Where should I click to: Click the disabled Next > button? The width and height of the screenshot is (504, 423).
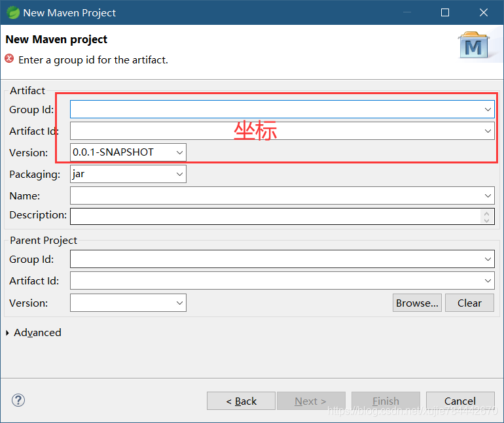pyautogui.click(x=311, y=401)
